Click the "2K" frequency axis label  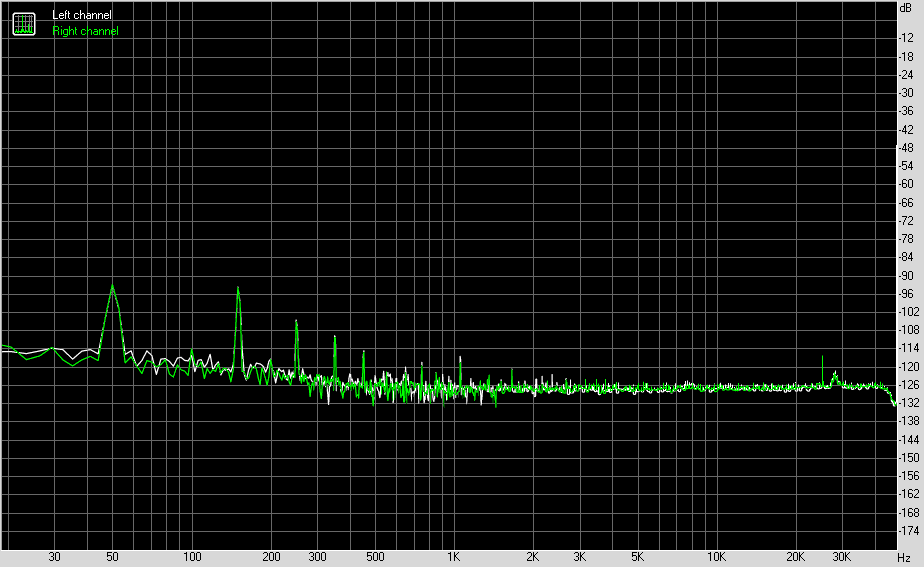click(x=532, y=557)
